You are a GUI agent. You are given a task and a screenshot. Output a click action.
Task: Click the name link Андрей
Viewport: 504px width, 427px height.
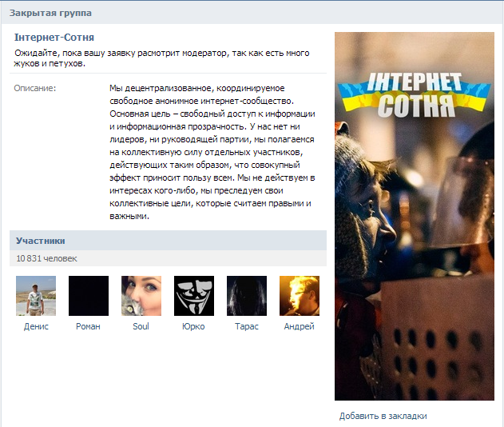tap(299, 326)
